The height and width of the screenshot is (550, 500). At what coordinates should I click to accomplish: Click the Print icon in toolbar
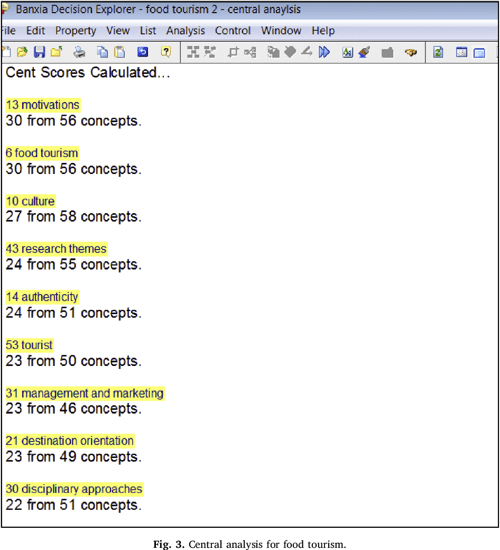79,52
